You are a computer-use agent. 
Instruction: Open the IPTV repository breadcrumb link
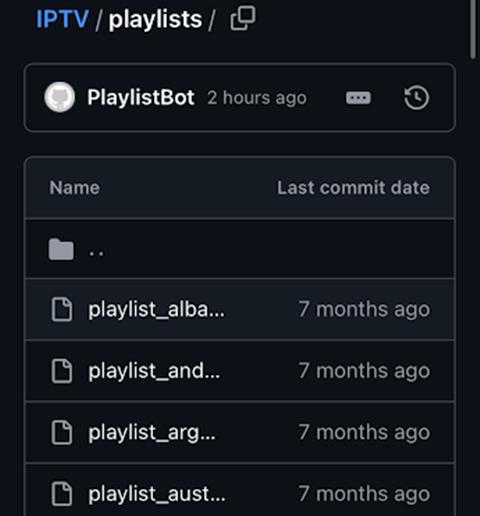[x=62, y=19]
